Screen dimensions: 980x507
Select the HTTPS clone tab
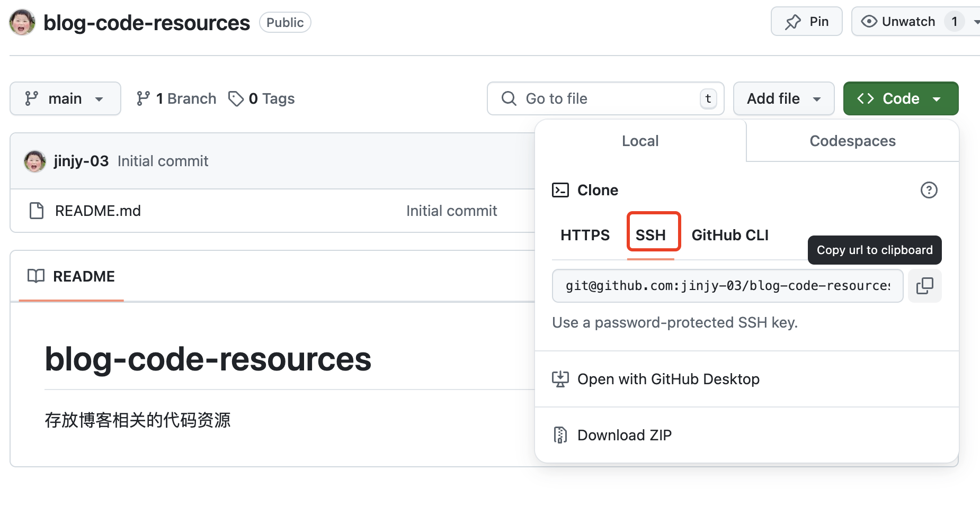[x=585, y=235]
